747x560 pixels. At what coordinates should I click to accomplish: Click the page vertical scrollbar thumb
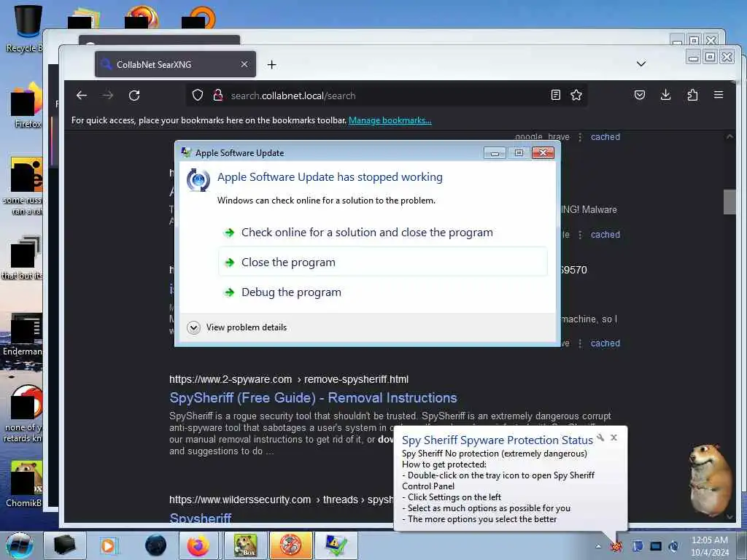point(729,202)
